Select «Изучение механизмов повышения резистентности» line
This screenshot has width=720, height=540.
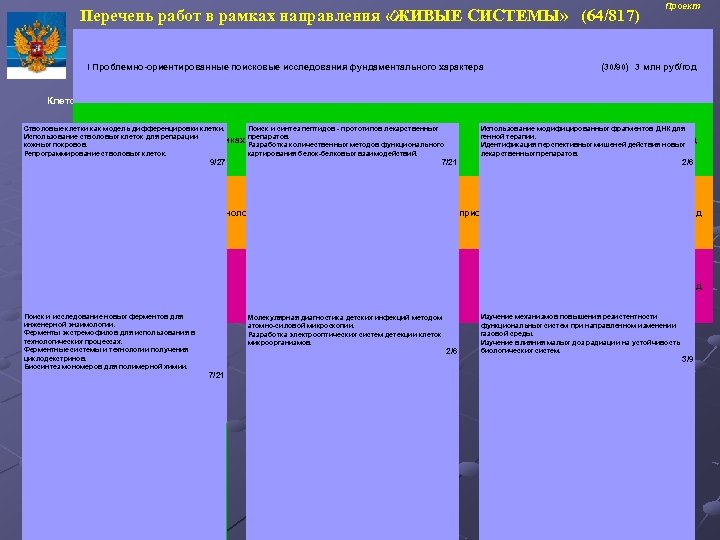coord(569,316)
